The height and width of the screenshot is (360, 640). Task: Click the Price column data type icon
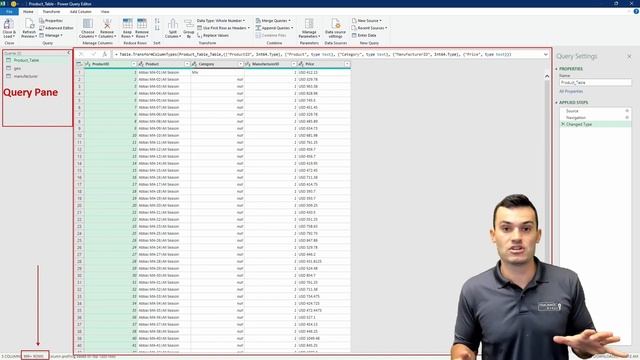(301, 64)
